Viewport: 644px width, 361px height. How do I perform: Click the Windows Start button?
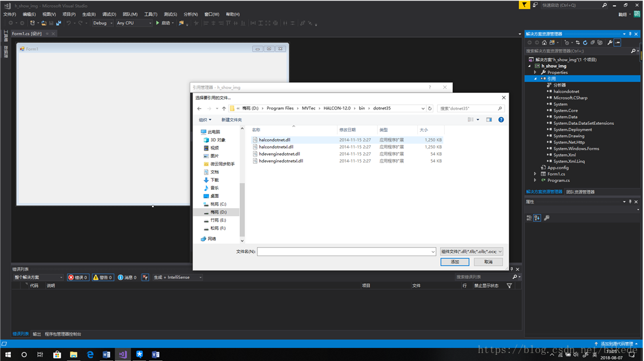click(x=8, y=354)
